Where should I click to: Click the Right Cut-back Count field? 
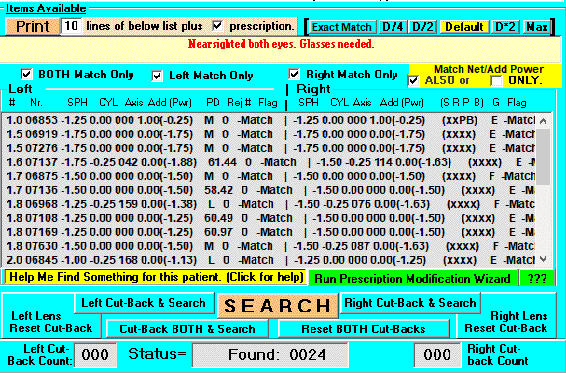tap(437, 355)
